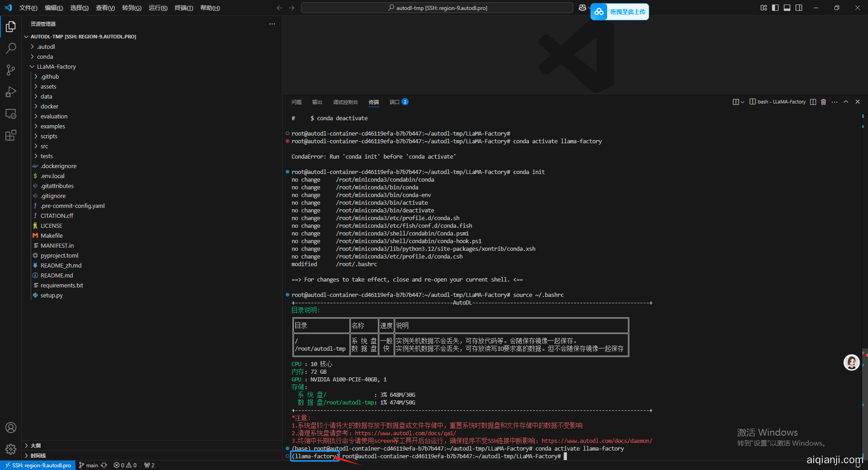Viewport: 868px width, 470px height.
Task: Open the Remote Explorer view
Action: point(11,114)
